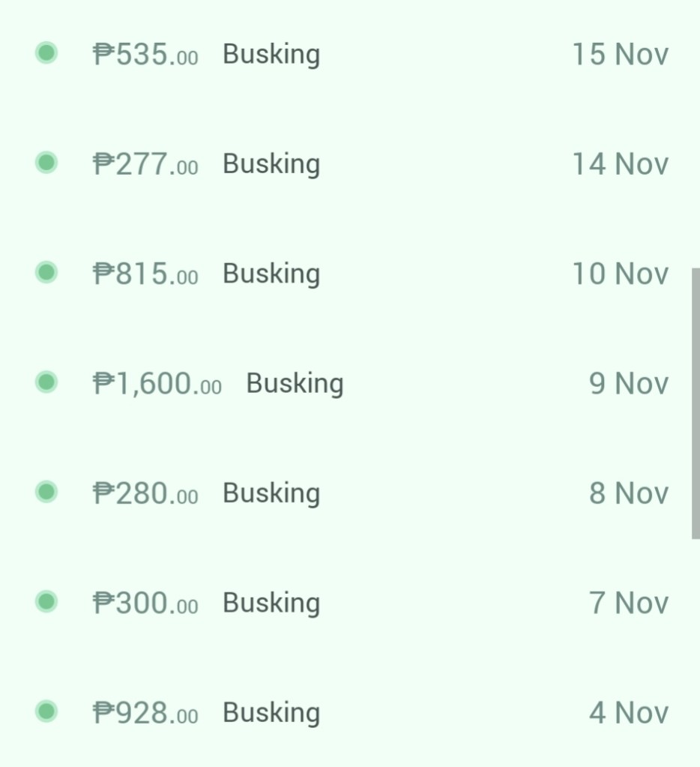Tap the 9 Nov date label
The width and height of the screenshot is (700, 767).
[x=628, y=383]
